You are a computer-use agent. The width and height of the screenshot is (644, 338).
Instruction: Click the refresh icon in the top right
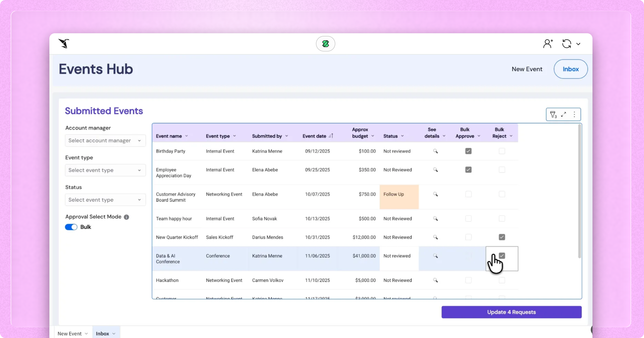point(567,44)
